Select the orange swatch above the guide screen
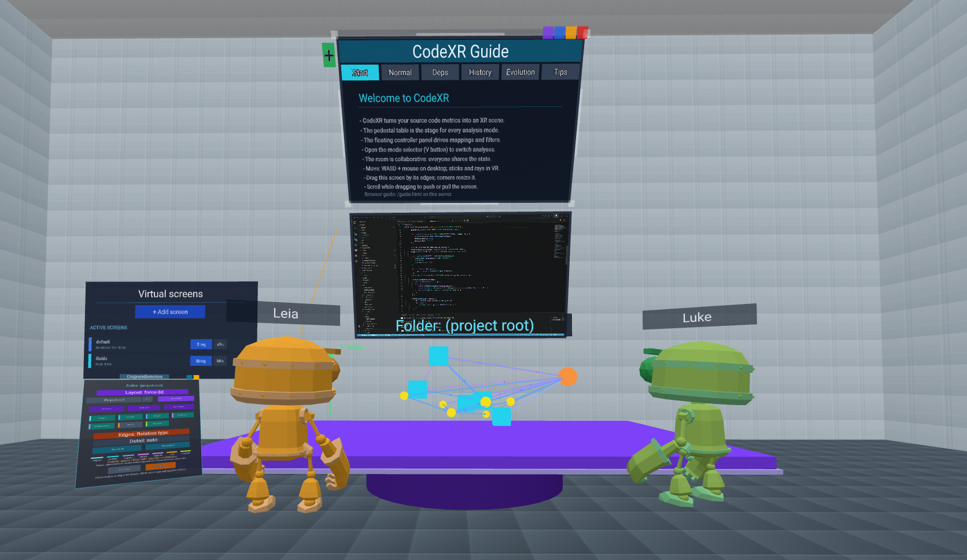 point(571,32)
